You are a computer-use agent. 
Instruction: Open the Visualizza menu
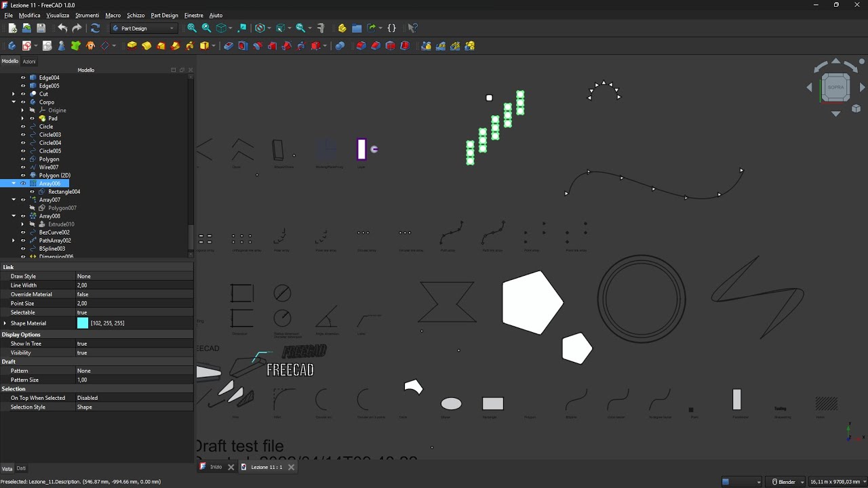click(58, 15)
